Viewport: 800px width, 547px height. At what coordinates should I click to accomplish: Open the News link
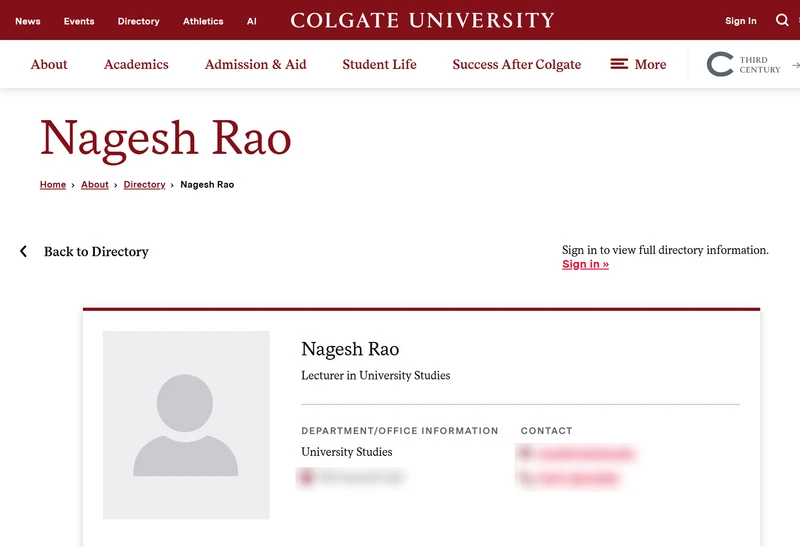click(28, 21)
